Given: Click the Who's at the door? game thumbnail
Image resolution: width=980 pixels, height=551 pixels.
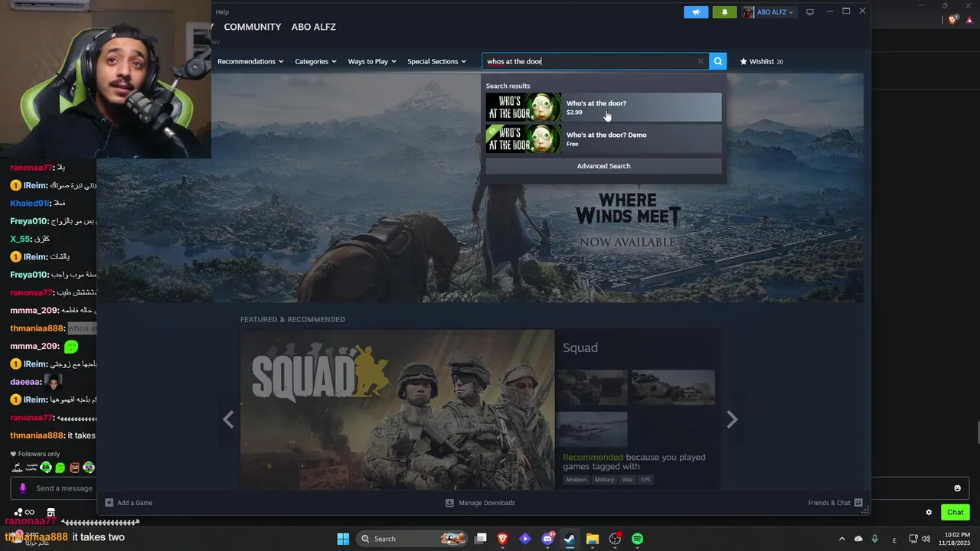Looking at the screenshot, I should coord(524,107).
